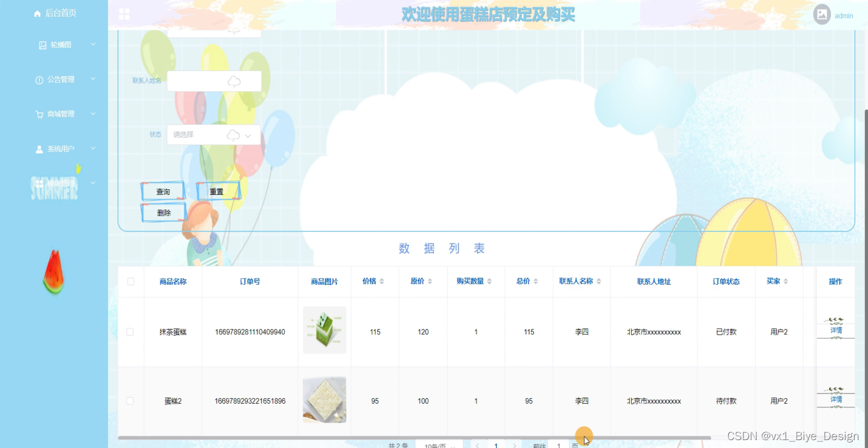Open the 状态 请选择 dropdown
Viewport: 868px width, 448px height.
214,135
